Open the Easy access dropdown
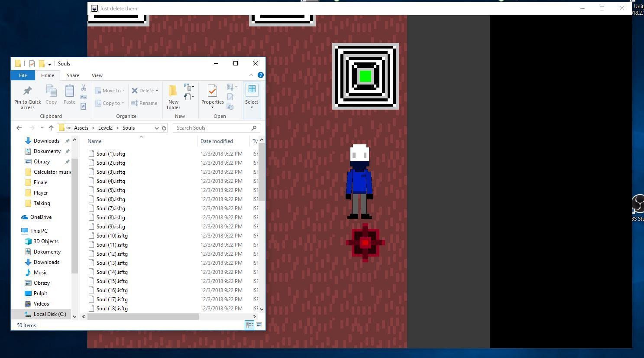The width and height of the screenshot is (644, 358). point(189,97)
